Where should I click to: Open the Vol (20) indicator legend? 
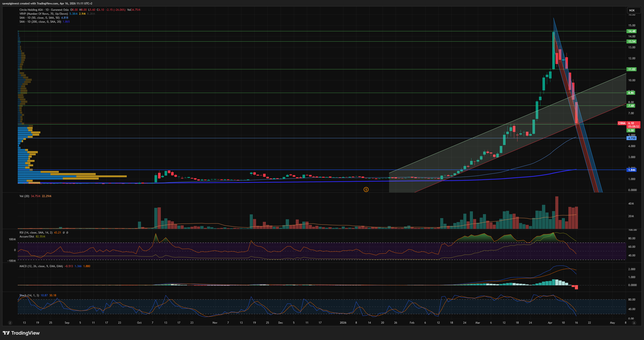tap(24, 196)
